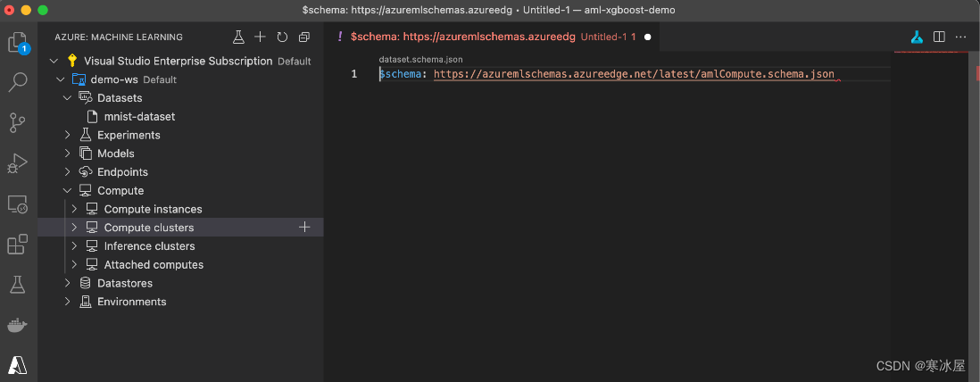Select the Untitled-1 editor tab

[x=494, y=37]
